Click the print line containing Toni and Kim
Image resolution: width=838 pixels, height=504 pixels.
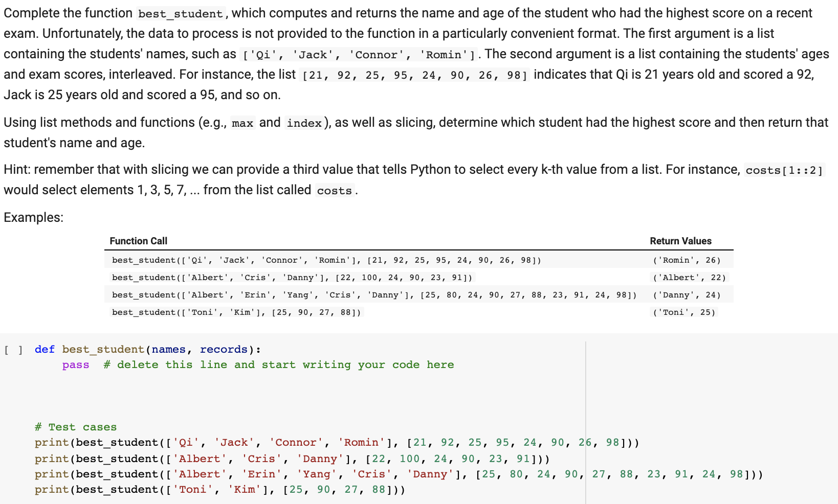[220, 489]
